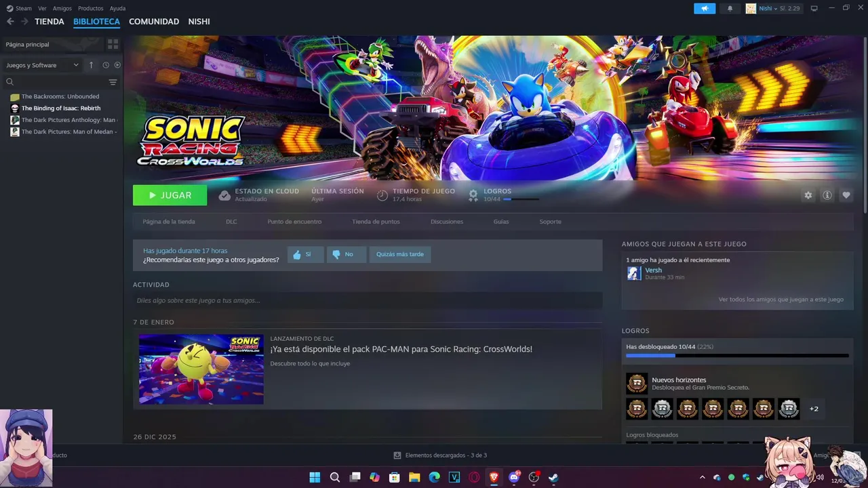
Task: Open downloads icon in bottom bar
Action: 397,455
